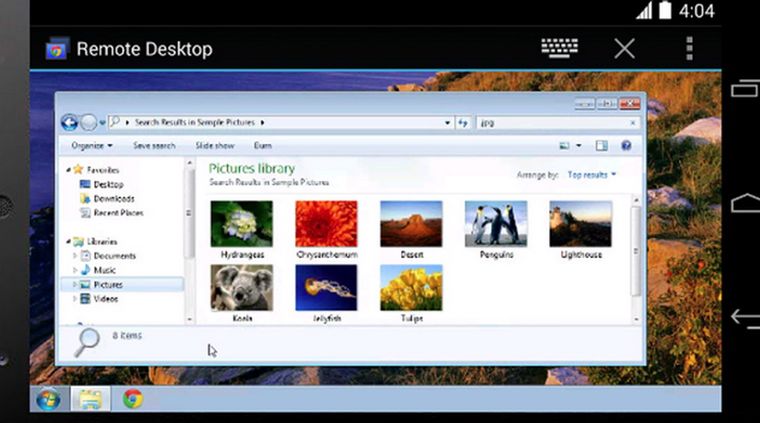Click the address bar search results path
The height and width of the screenshot is (423, 760).
point(194,122)
